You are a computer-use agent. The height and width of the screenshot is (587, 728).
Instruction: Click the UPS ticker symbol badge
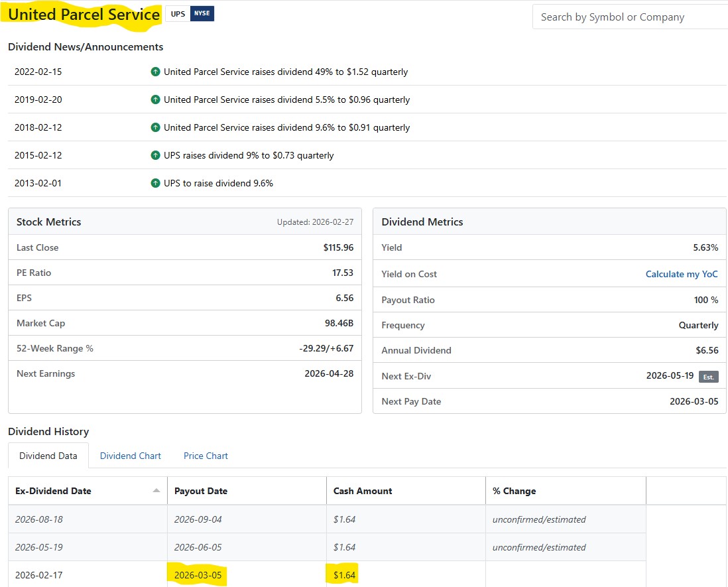[178, 14]
